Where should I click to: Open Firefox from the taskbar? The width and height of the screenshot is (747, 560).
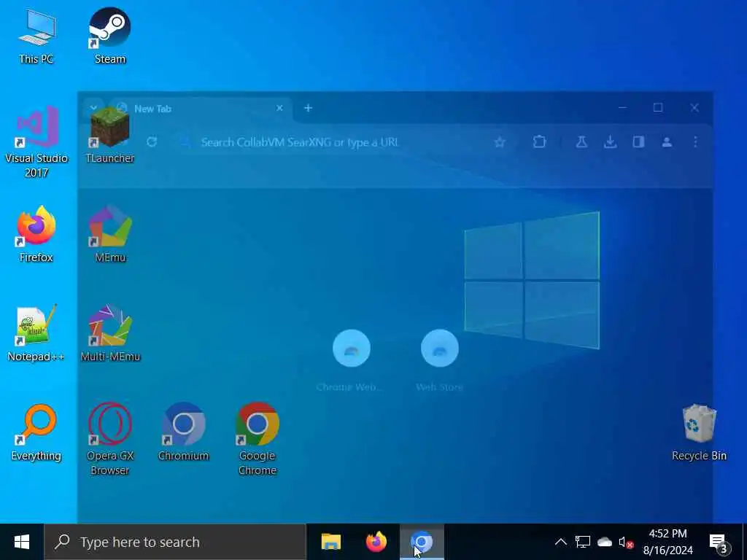[376, 542]
